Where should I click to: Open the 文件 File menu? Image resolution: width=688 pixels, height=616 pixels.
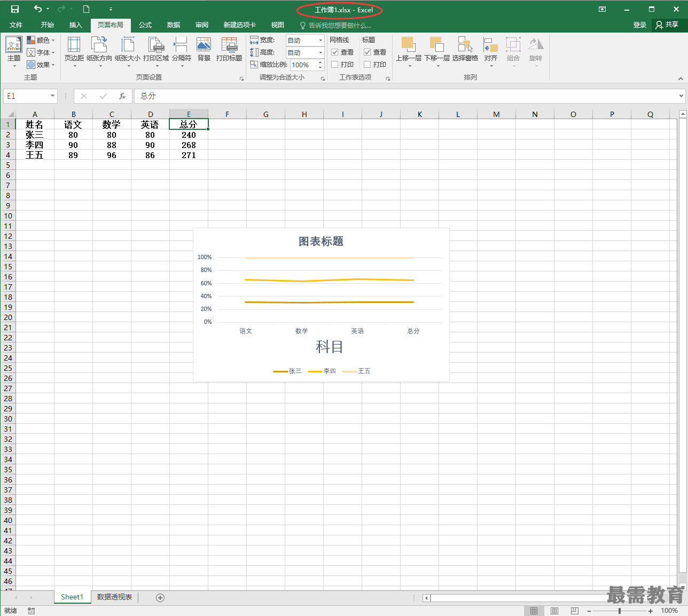16,25
